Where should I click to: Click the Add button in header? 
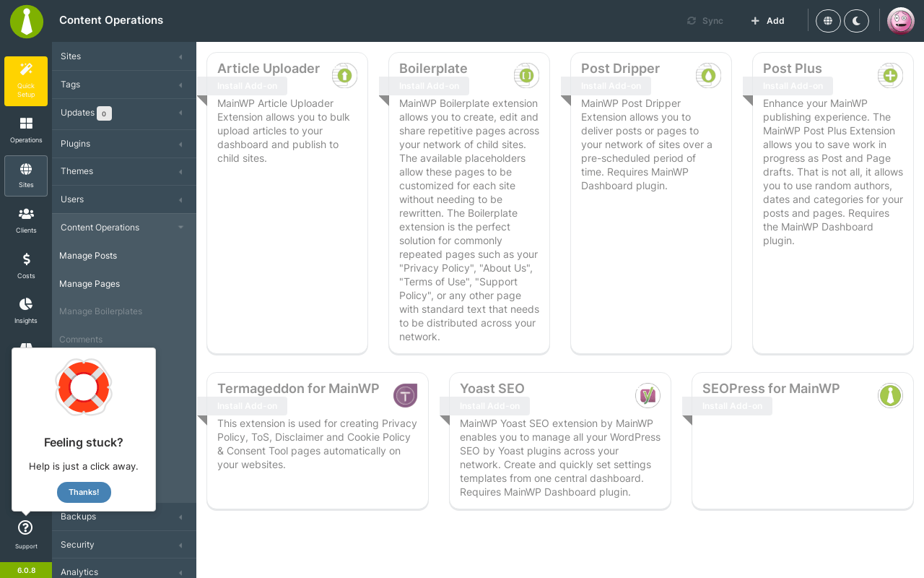coord(767,21)
